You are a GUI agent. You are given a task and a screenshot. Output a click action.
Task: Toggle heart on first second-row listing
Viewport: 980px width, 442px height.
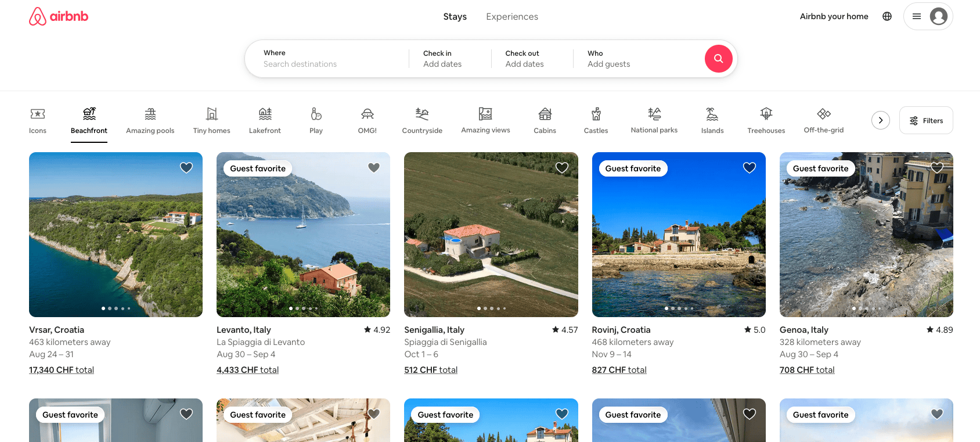point(186,414)
